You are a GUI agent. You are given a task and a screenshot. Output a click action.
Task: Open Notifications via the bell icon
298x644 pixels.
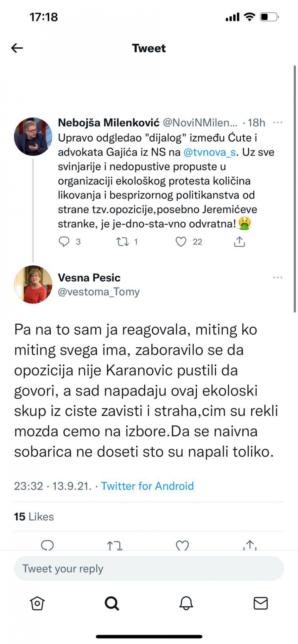[x=186, y=603]
